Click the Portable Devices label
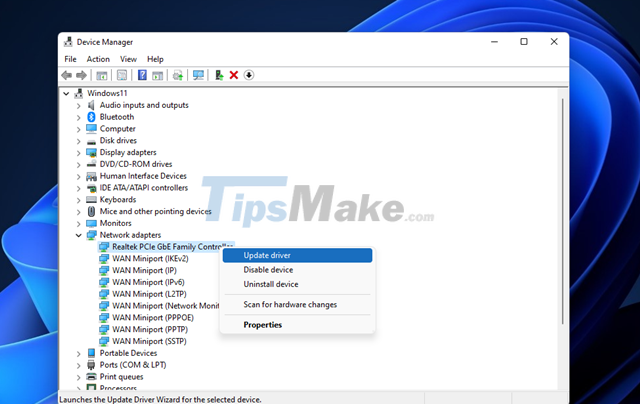Screen dimensions: 640x404 tap(128, 353)
